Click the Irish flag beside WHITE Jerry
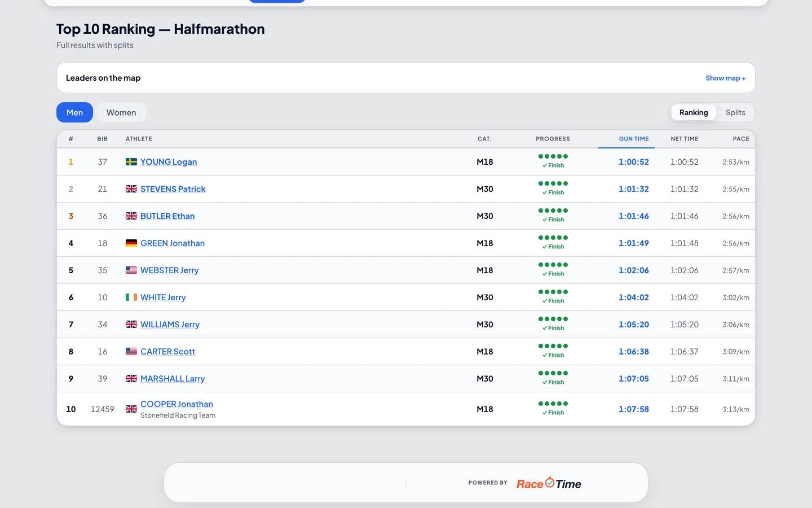This screenshot has width=812, height=508. tap(131, 297)
